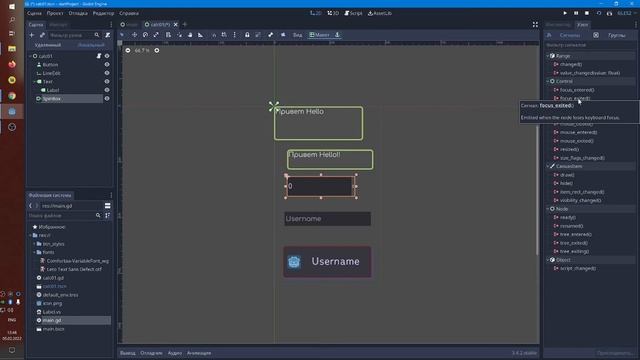Viewport: 640px width, 360px height.
Task: Select main.gd in file system
Action: pos(52,320)
